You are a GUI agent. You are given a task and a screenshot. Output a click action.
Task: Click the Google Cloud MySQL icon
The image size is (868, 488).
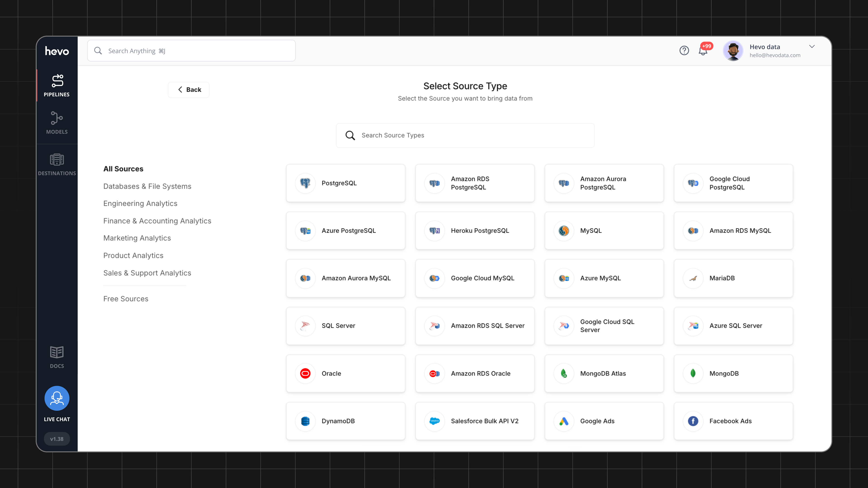tap(435, 278)
